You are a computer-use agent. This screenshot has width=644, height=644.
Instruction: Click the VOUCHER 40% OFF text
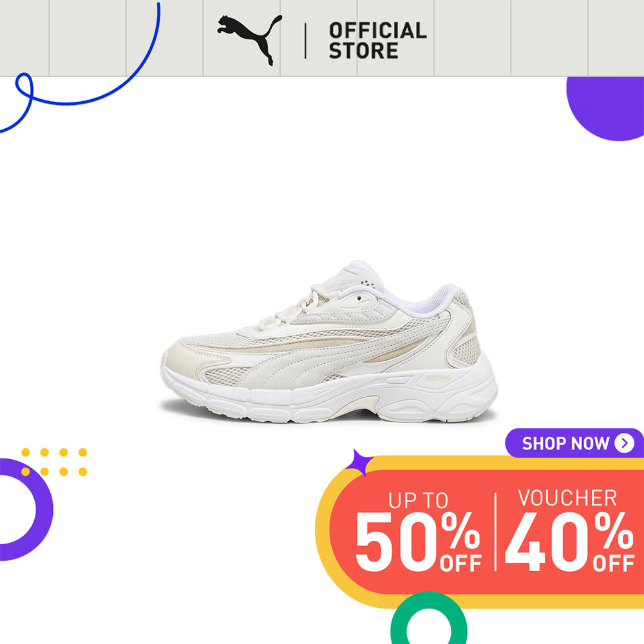click(x=569, y=531)
